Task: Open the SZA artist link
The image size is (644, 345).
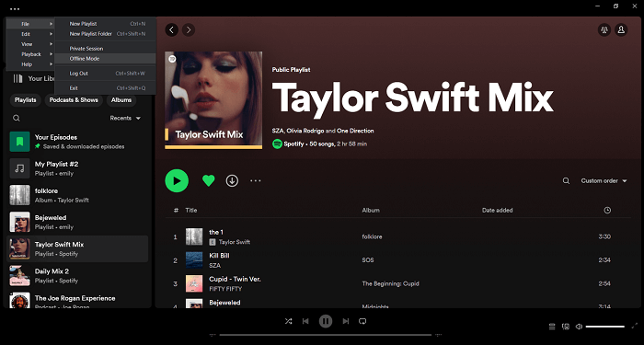Action: point(277,131)
